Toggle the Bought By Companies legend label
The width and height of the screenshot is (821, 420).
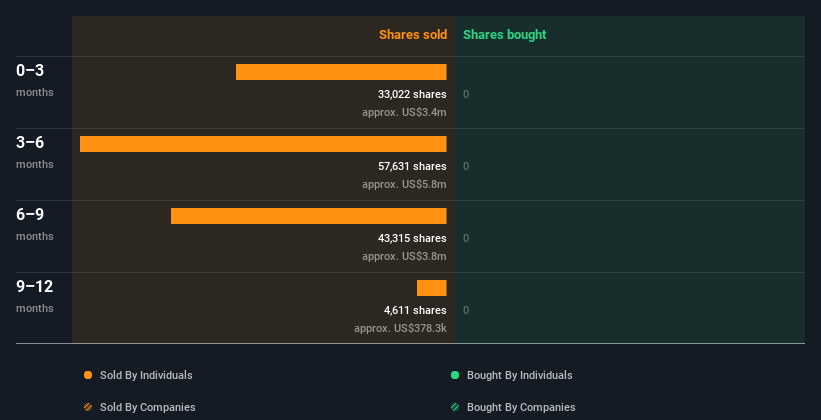click(x=521, y=407)
